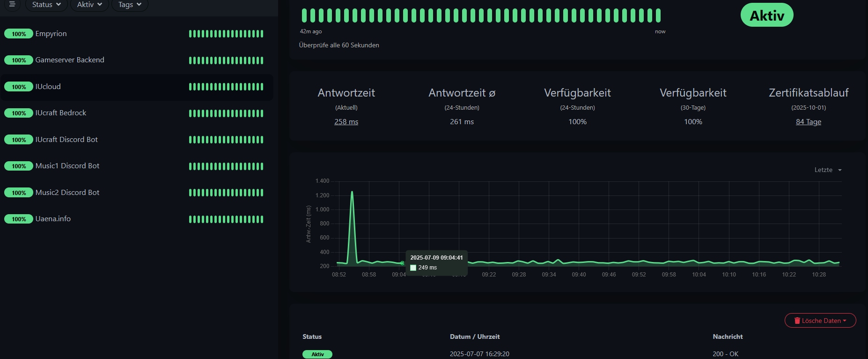Select Music1 Discord Bot monitor

point(67,166)
